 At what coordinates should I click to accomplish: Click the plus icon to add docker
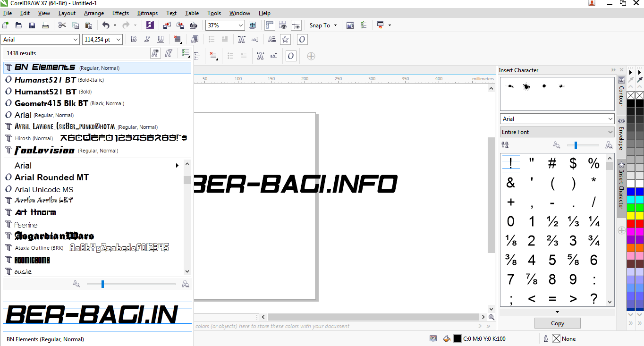[x=621, y=231]
